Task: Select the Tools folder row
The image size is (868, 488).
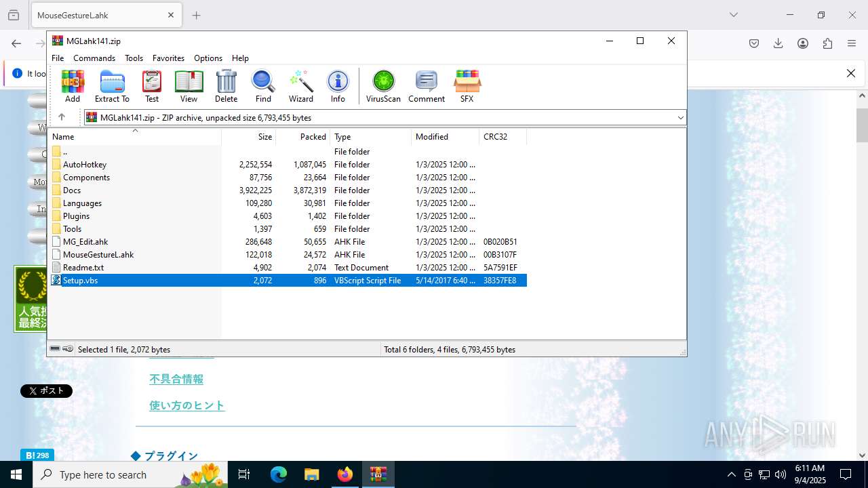Action: pyautogui.click(x=288, y=229)
